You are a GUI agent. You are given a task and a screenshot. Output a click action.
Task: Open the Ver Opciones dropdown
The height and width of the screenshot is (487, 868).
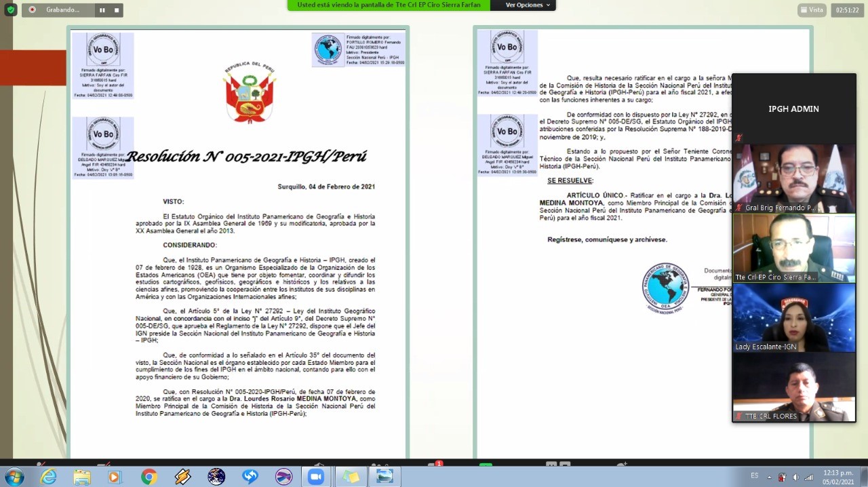tap(528, 5)
